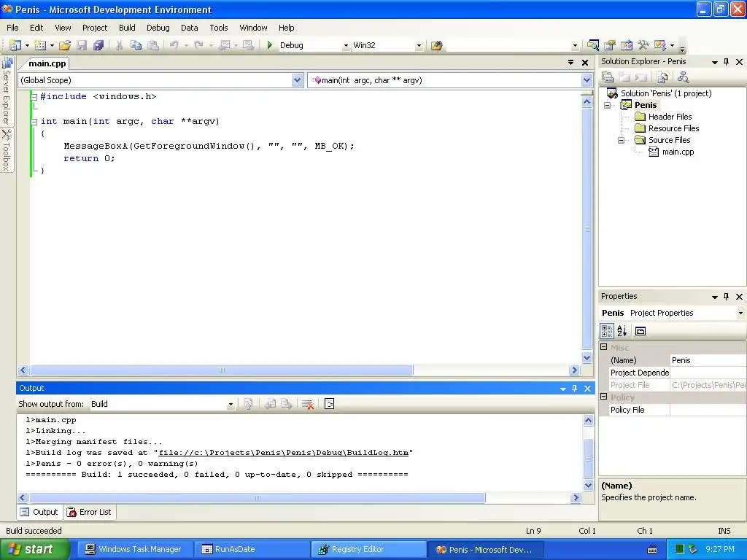
Task: Click the Open File folder icon
Action: click(65, 45)
